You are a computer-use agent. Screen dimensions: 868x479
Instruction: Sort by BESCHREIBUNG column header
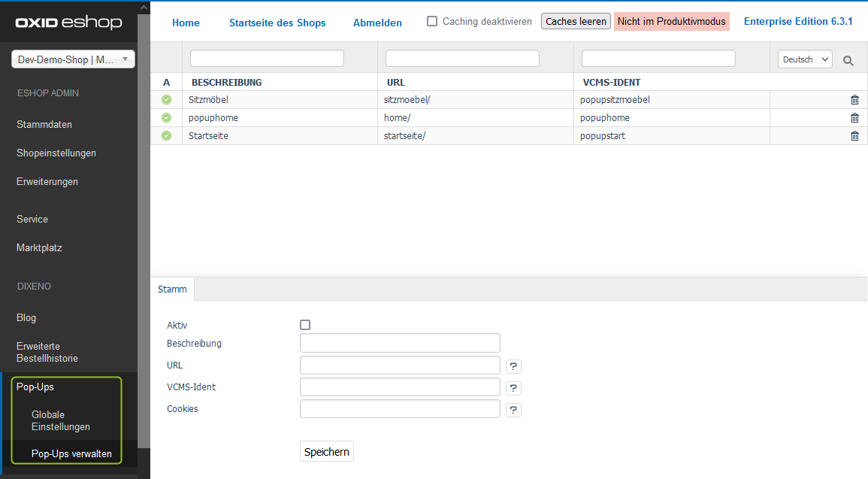(226, 83)
